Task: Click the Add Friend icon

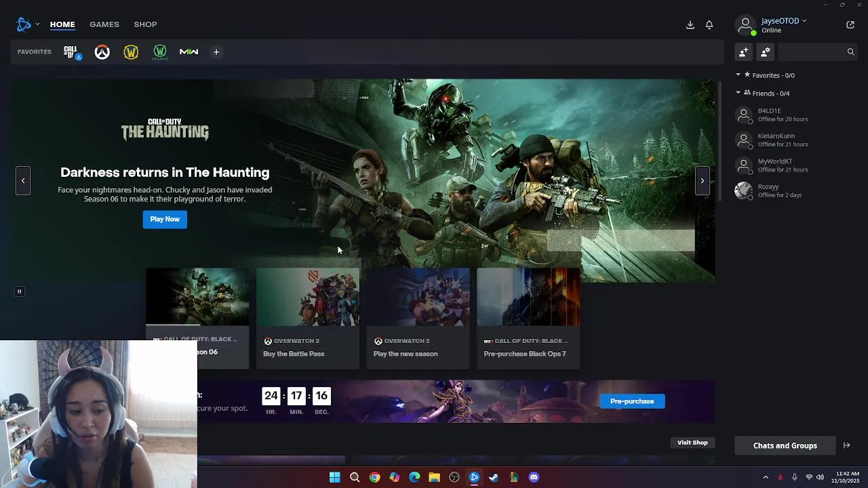Action: click(744, 52)
